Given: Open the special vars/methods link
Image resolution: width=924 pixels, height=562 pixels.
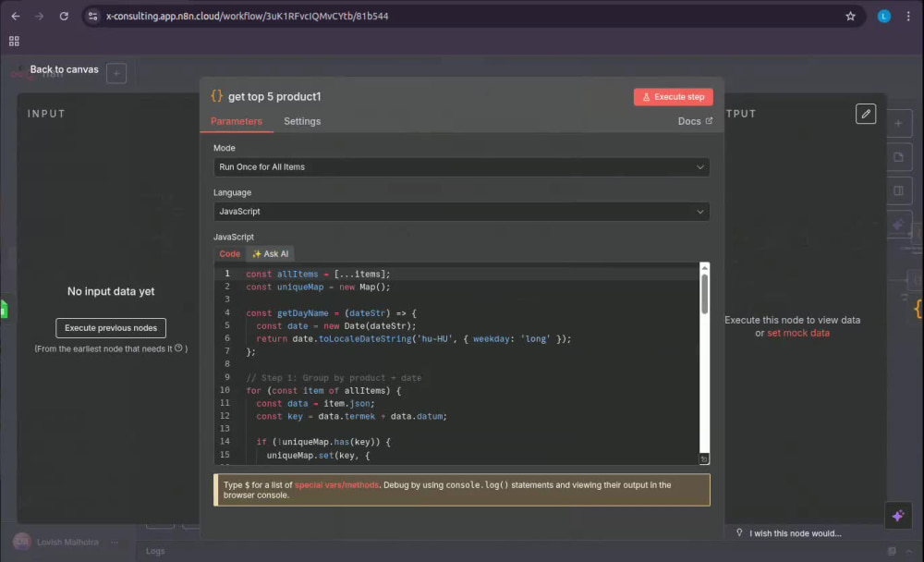Looking at the screenshot, I should click(x=336, y=485).
